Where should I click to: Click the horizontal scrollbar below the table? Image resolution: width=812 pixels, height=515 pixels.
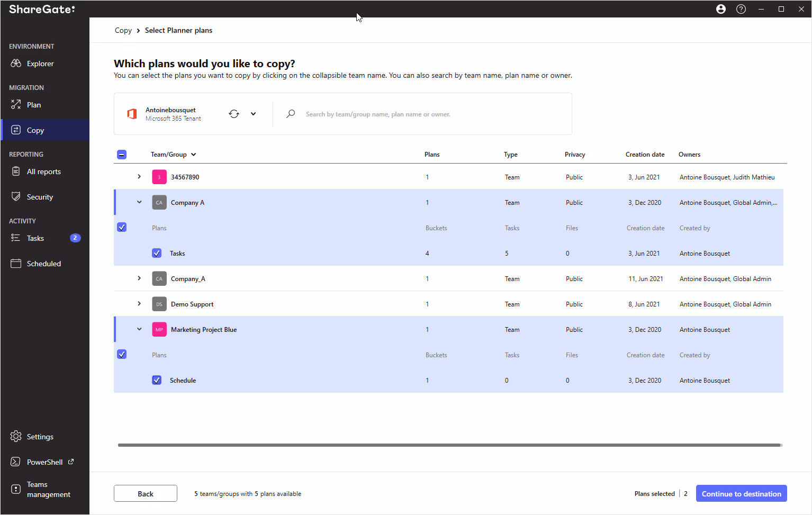(450, 445)
